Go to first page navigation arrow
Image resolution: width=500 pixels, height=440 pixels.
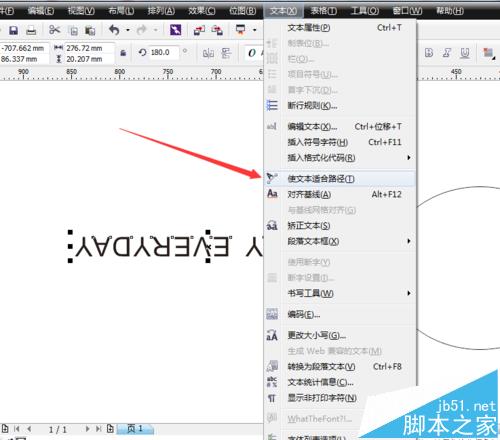pyautogui.click(x=16, y=429)
